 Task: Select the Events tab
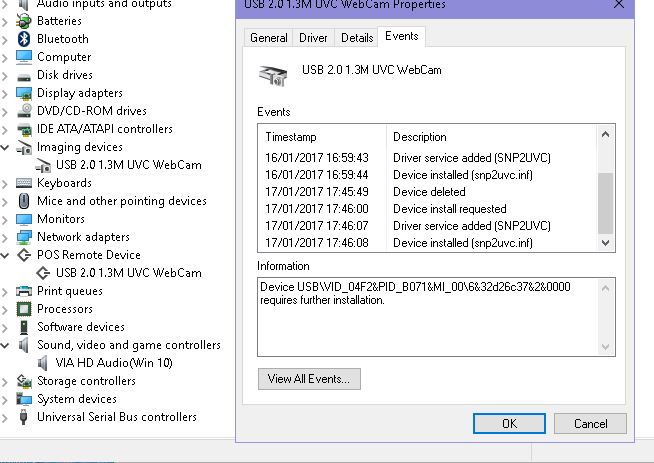402,36
